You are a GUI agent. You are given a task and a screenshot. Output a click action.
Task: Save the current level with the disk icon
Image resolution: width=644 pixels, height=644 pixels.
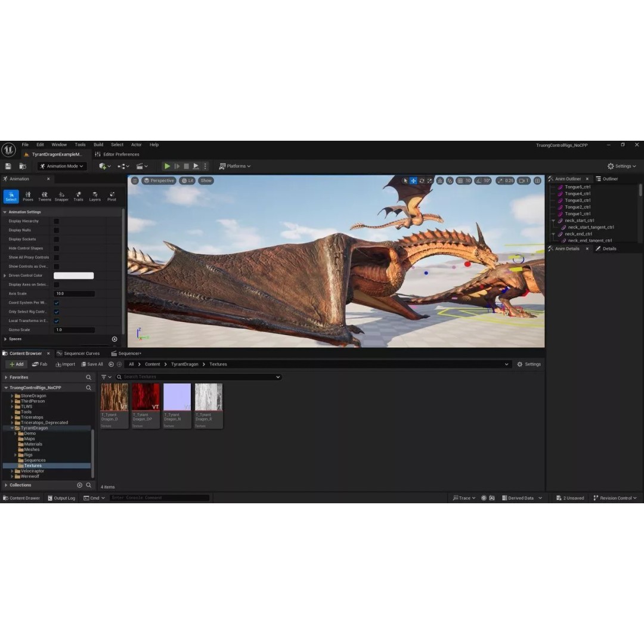click(x=8, y=166)
